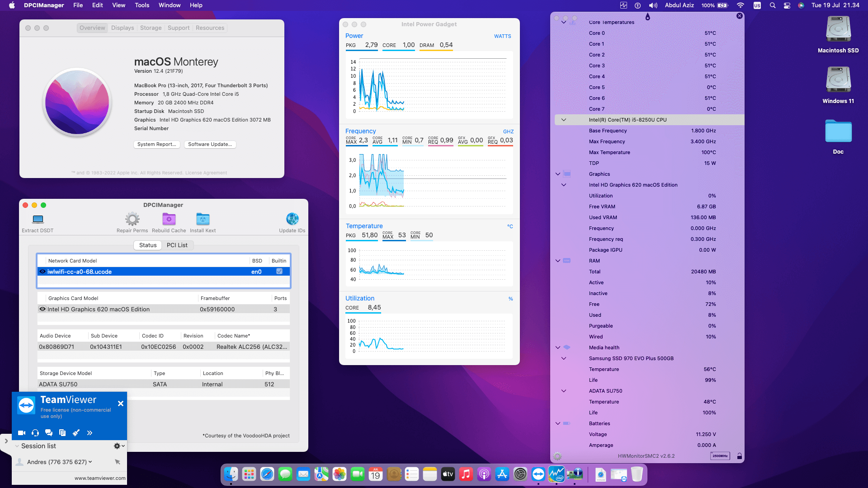Click Extract DSDT icon in DPCIManager
The height and width of the screenshot is (488, 868).
[x=38, y=219]
